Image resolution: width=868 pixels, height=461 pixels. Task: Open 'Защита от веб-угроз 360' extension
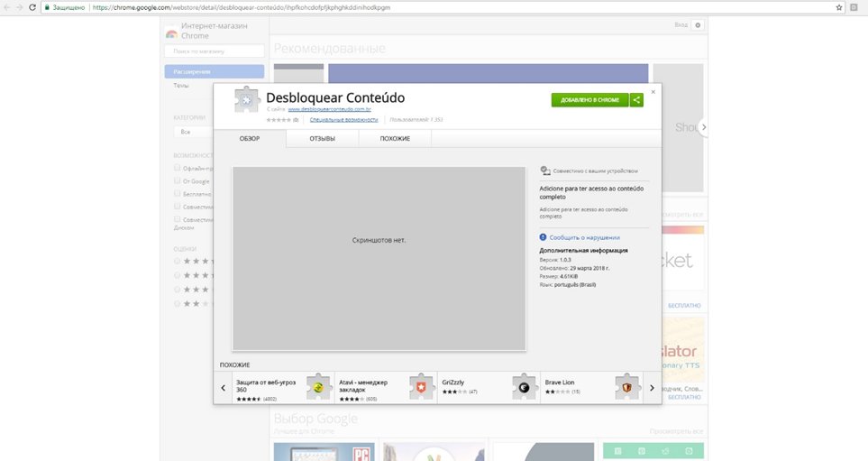click(283, 388)
